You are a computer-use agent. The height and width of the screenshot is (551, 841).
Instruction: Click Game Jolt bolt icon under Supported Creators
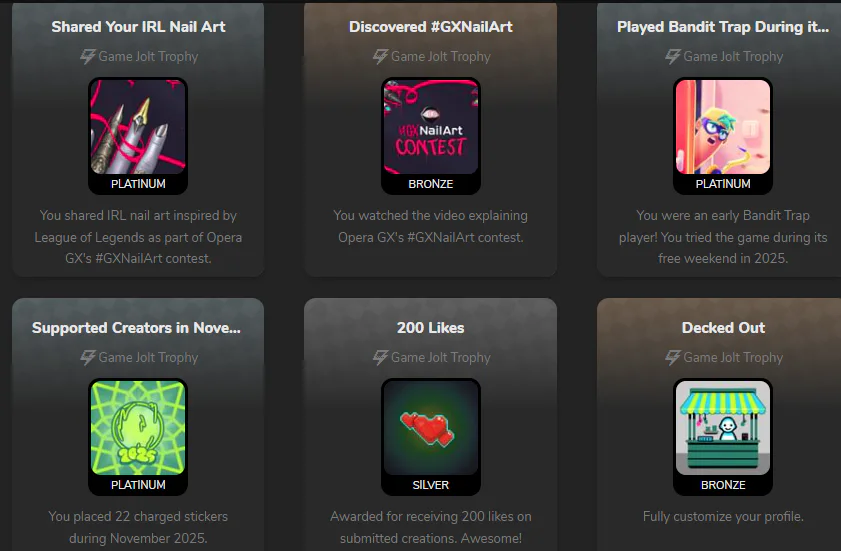[88, 357]
